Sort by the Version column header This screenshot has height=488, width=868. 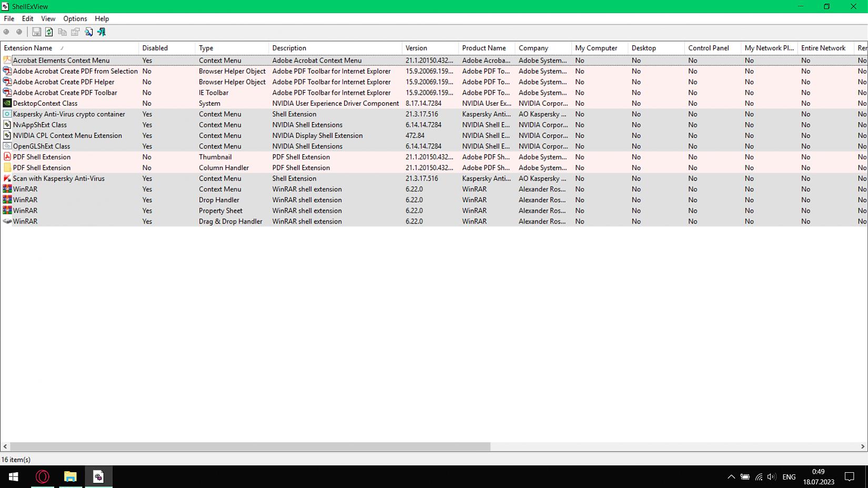pos(430,48)
